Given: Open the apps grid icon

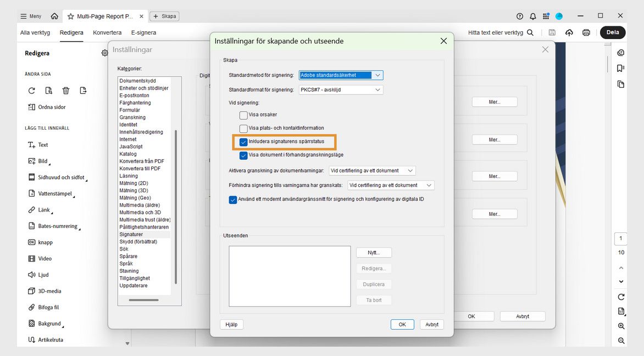Looking at the screenshot, I should point(546,16).
